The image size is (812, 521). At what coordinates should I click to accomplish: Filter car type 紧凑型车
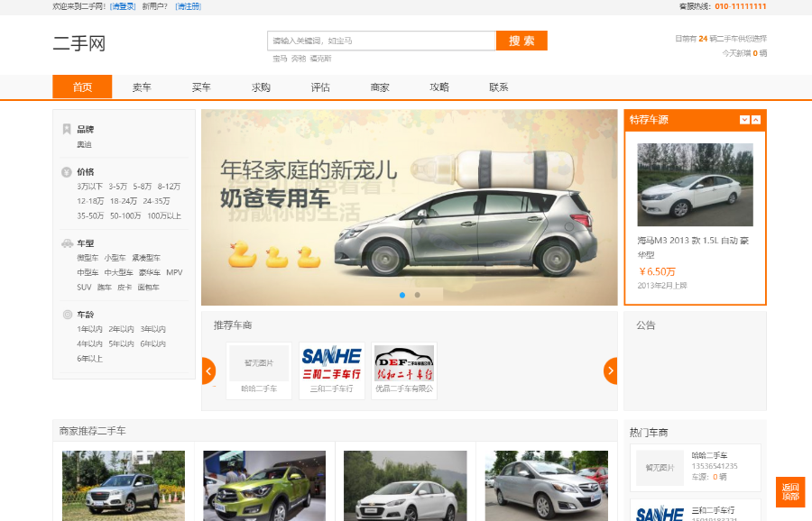click(x=146, y=258)
